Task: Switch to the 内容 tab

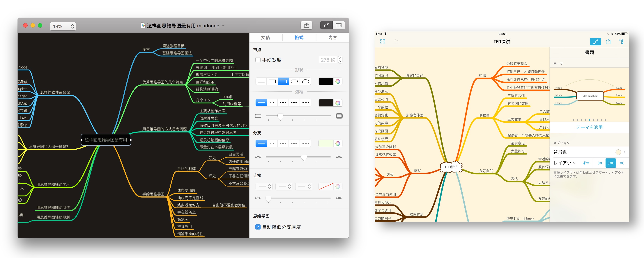Action: click(x=332, y=37)
